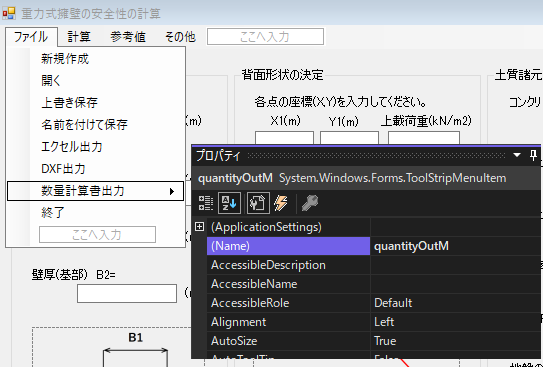Screen dimensions: 543x367
Task: Select 名前を付けて保存 menu entry
Action: pos(96,125)
